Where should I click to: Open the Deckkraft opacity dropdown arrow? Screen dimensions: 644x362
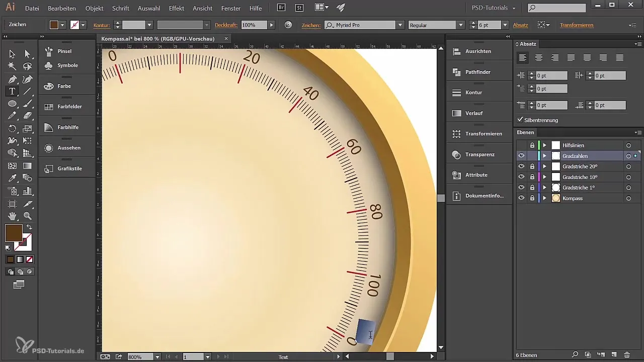pos(272,25)
